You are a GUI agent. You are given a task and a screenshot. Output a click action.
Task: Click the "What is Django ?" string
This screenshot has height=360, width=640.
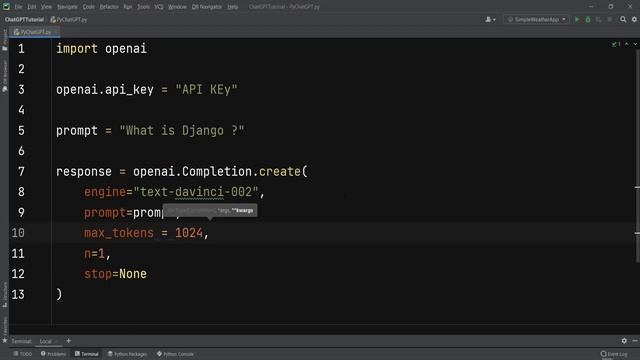(x=182, y=131)
